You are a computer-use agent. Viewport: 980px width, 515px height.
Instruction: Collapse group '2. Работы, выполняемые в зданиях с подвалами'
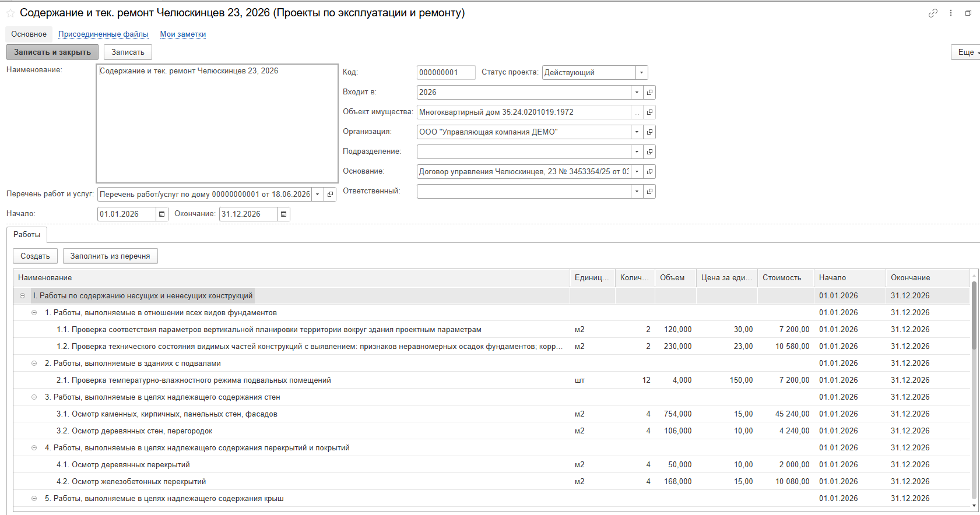pos(34,364)
